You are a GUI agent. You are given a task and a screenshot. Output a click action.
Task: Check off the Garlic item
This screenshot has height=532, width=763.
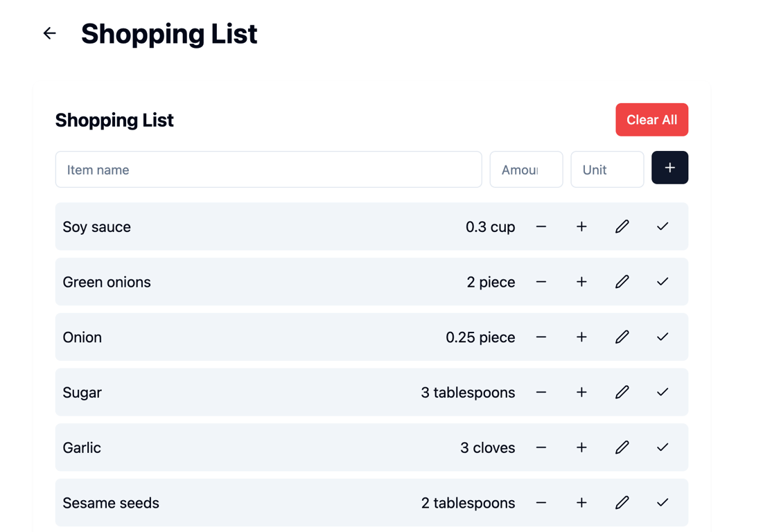coord(662,447)
